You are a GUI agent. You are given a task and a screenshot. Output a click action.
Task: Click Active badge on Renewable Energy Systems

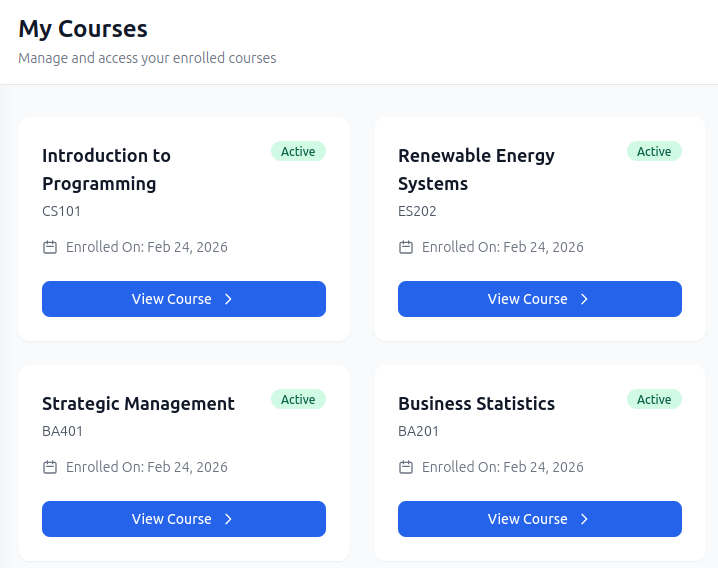[654, 152]
